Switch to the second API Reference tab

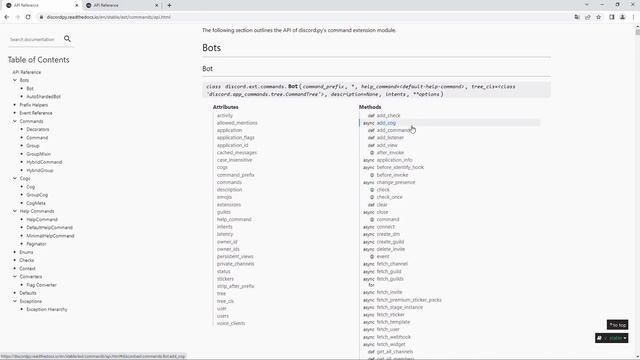[x=122, y=5]
